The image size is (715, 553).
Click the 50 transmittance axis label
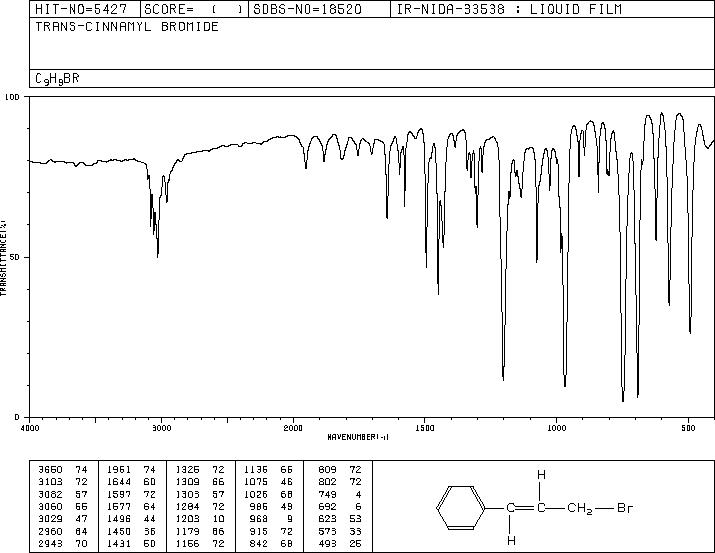click(x=14, y=257)
